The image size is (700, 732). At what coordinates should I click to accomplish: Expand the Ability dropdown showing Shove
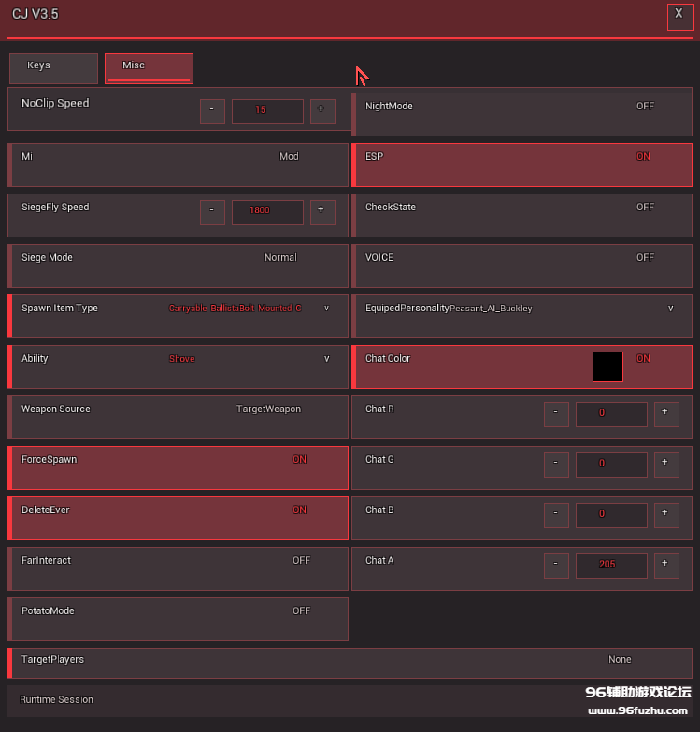point(178,366)
